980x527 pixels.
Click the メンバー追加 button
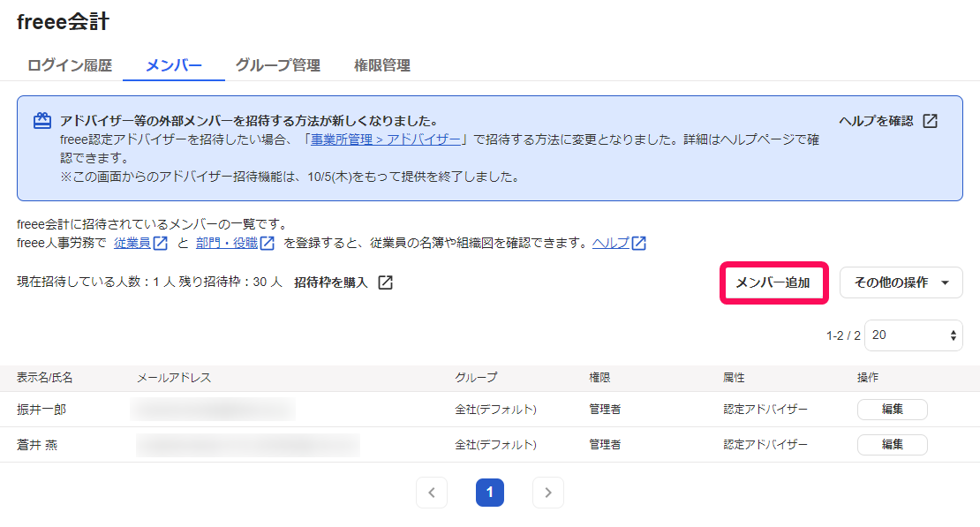(773, 282)
